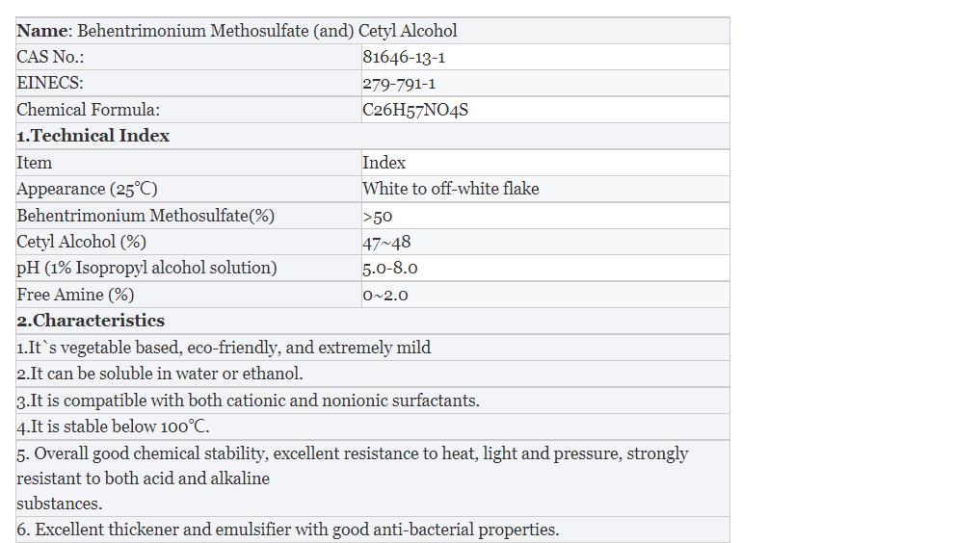
Task: Click the '>50' value cell
Action: [378, 216]
